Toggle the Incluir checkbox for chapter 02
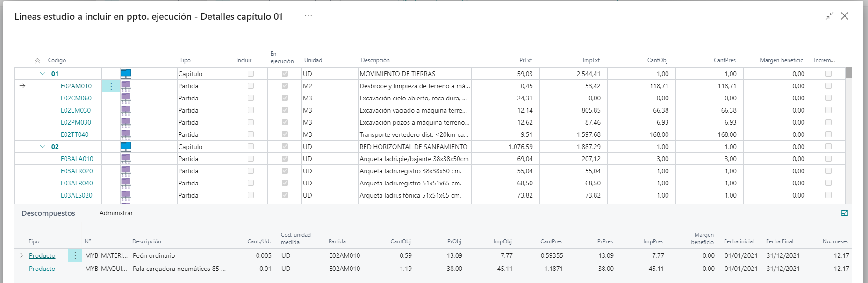Viewport: 868px width, 283px height. pyautogui.click(x=251, y=147)
